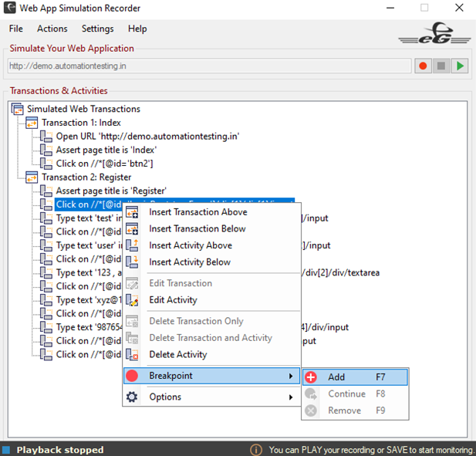Screen dimensions: 476x456
Task: Select the Type text '123, a' row
Action: coord(89,272)
